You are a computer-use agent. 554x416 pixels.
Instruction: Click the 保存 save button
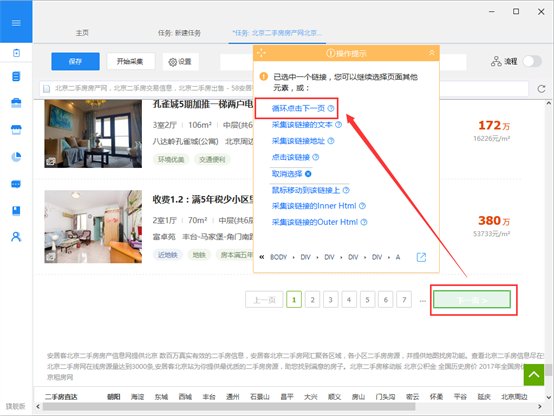click(75, 61)
